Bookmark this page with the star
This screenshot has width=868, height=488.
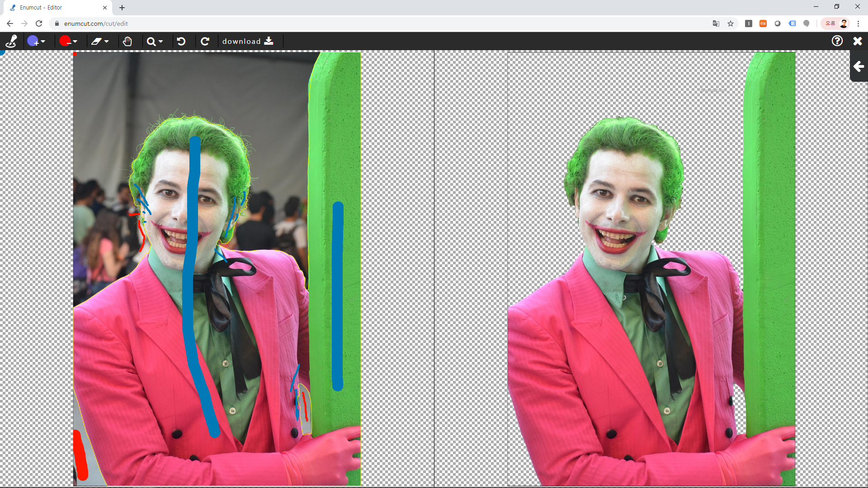[x=731, y=23]
